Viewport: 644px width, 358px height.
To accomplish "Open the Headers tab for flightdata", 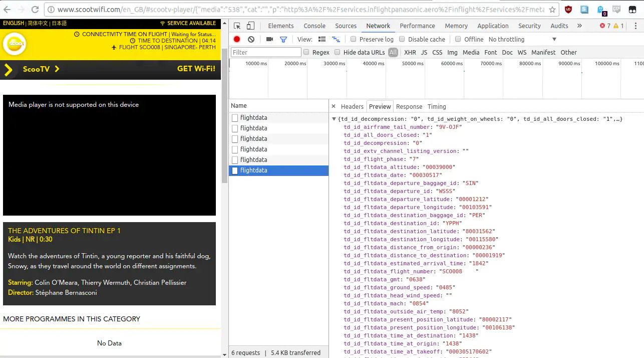I will click(352, 106).
